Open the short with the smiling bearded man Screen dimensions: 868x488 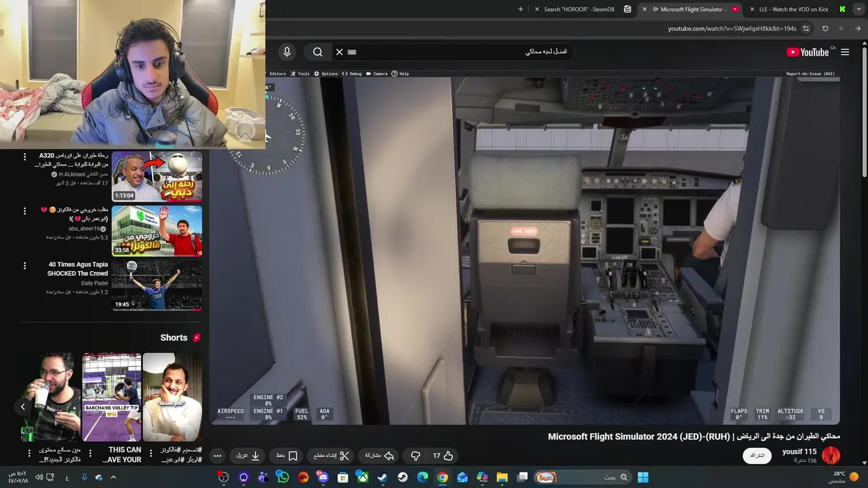click(172, 397)
